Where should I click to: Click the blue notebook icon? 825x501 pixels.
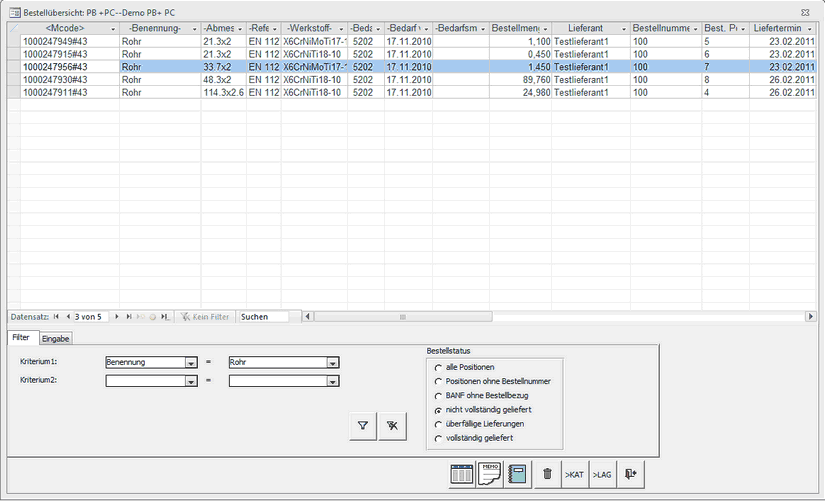pos(517,474)
